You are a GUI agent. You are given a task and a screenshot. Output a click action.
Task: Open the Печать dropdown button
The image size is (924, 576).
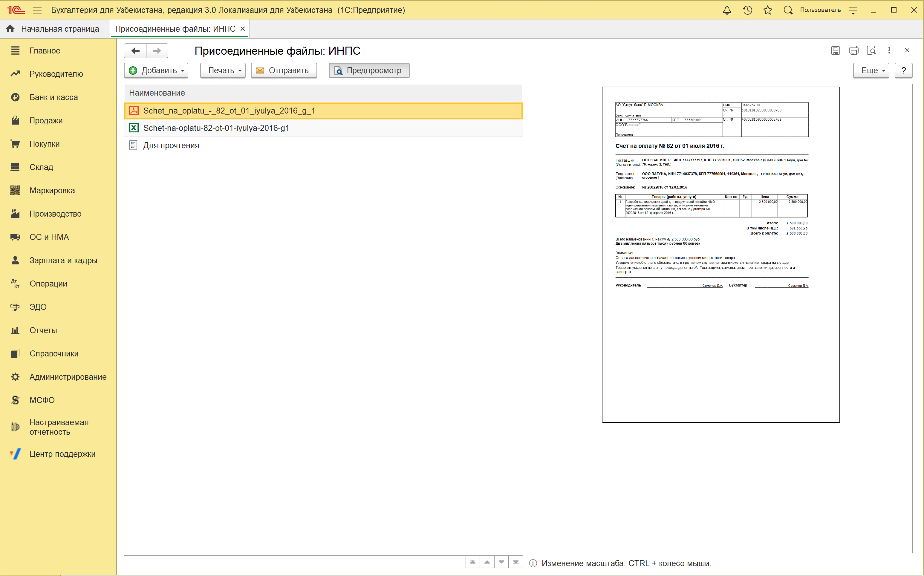223,71
